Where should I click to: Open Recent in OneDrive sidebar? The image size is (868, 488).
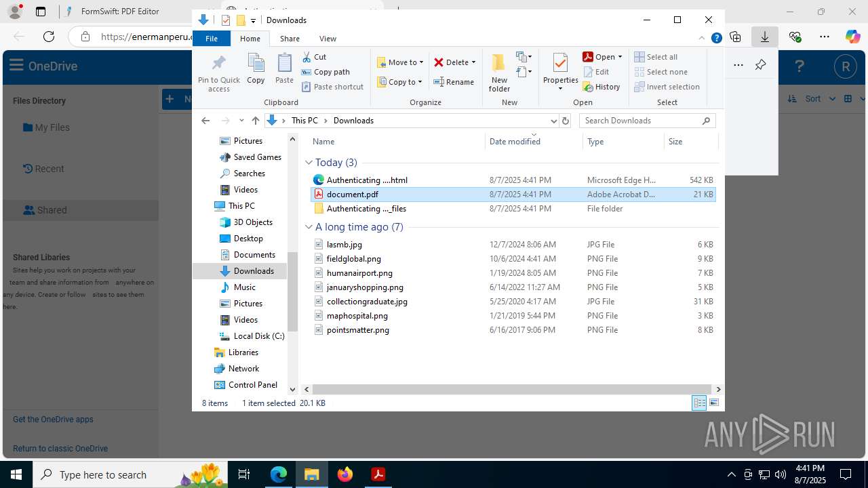pos(43,169)
